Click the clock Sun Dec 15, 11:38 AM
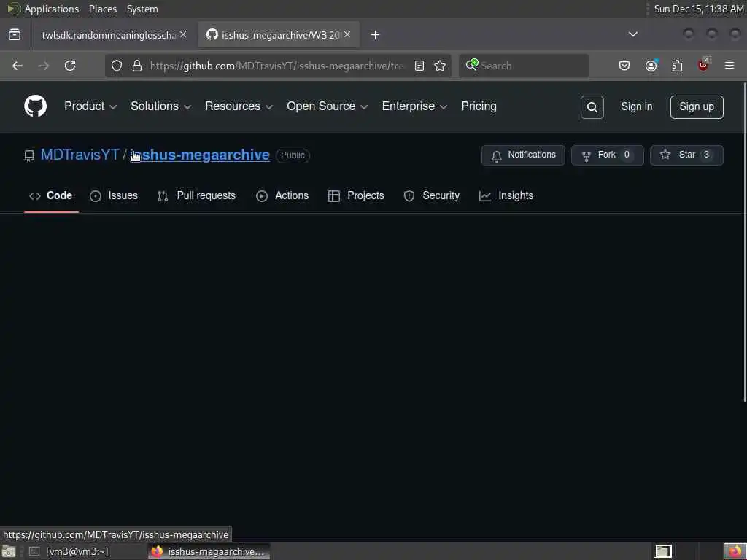Screen dimensions: 747x560 pyautogui.click(x=698, y=9)
